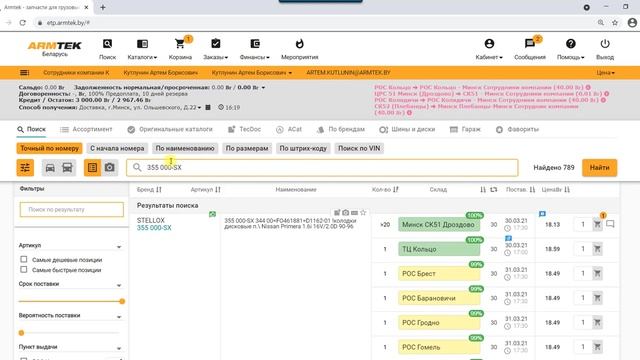Open the Финансы dropdown menu
Image resolution: width=640 pixels, height=360 pixels.
(255, 49)
